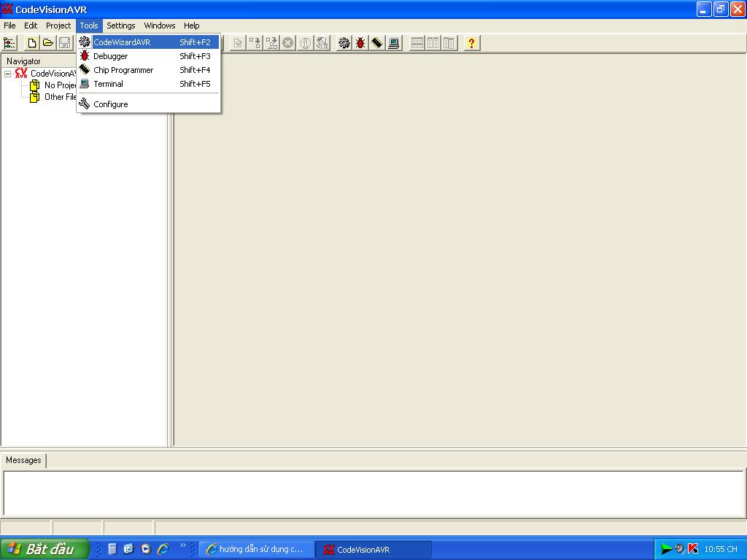Image resolution: width=747 pixels, height=560 pixels.
Task: Collapse the CodeVisionAVR tree node
Action: (x=7, y=74)
